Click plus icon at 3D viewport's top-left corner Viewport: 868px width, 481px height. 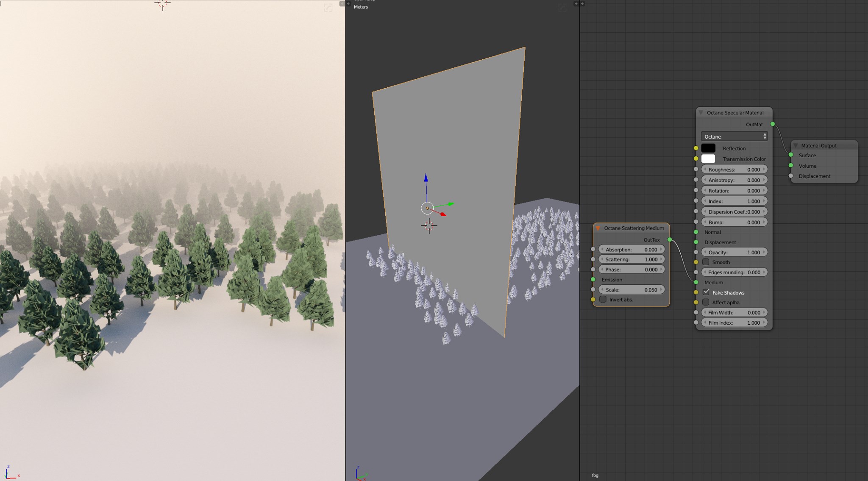coord(348,3)
